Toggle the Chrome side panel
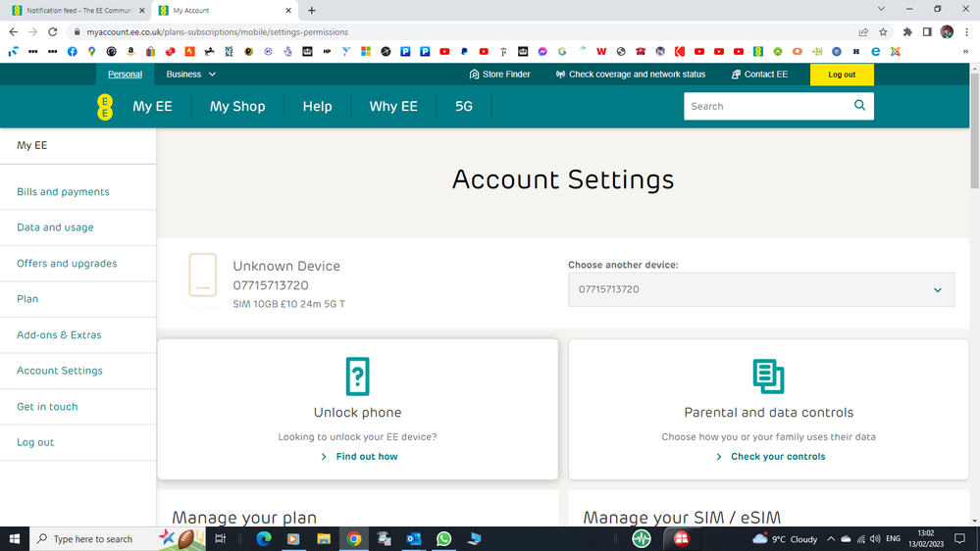 [x=927, y=31]
